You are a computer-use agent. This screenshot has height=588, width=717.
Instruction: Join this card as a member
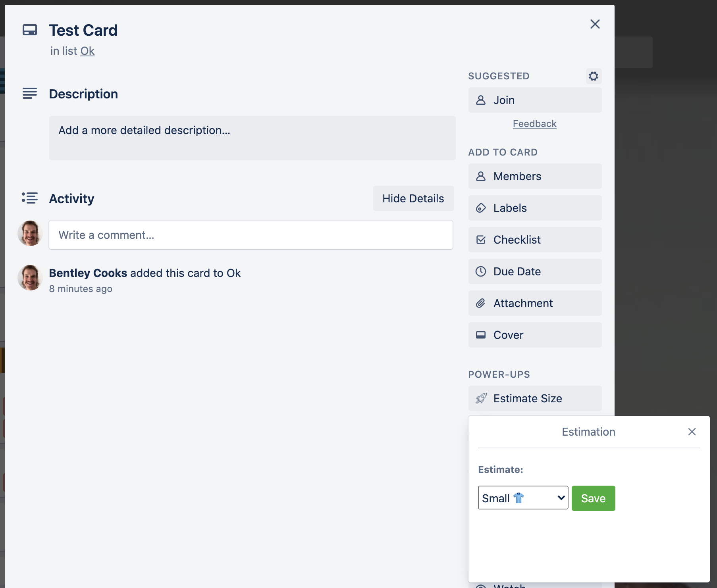(535, 100)
